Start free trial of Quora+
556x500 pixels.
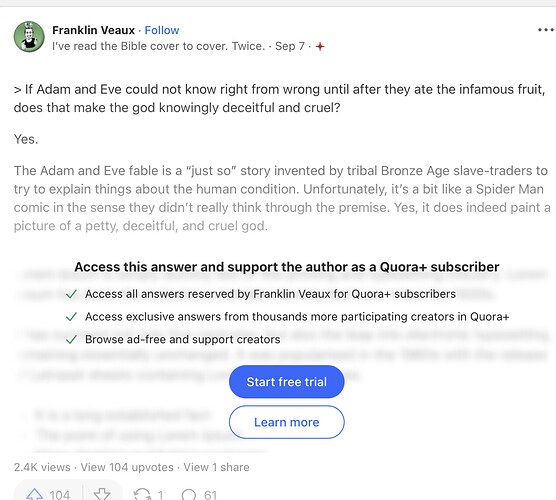tap(287, 382)
